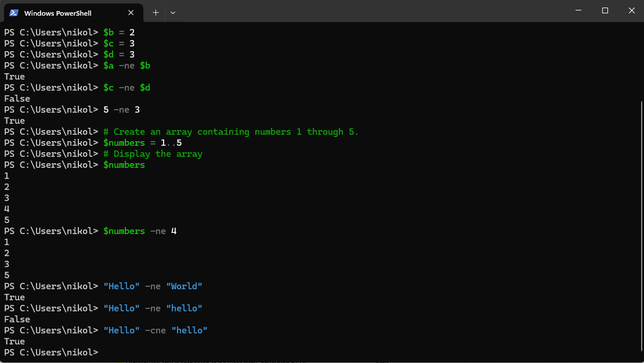Screen dimensions: 644x363
Task: Click the "$numbers -ne 4" command
Action: [x=140, y=231]
